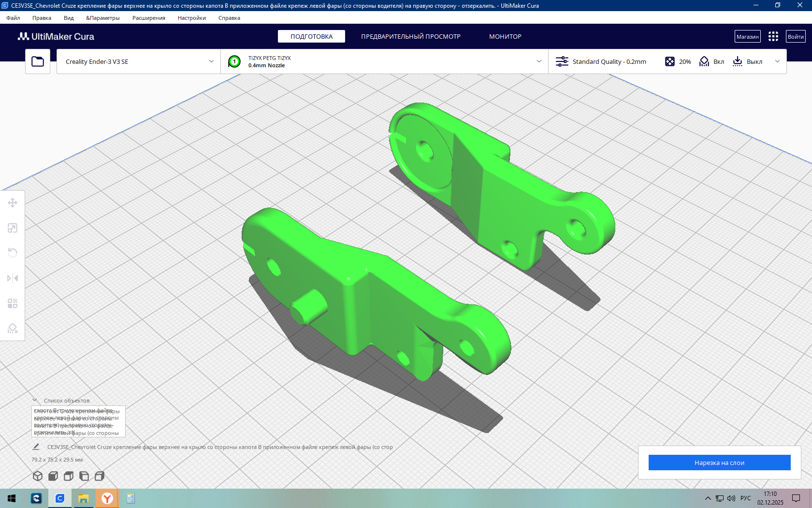Select the Rotate tool icon
Image resolution: width=812 pixels, height=508 pixels.
pos(13,253)
